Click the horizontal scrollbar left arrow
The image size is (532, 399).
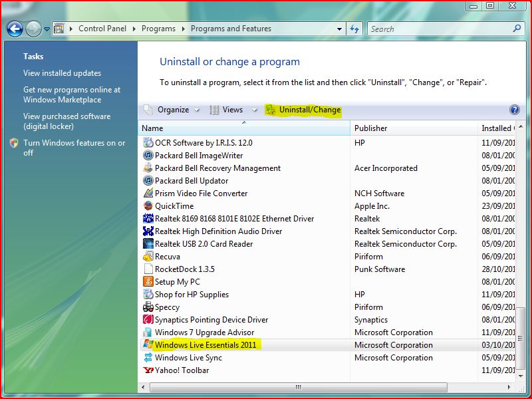[x=143, y=387]
